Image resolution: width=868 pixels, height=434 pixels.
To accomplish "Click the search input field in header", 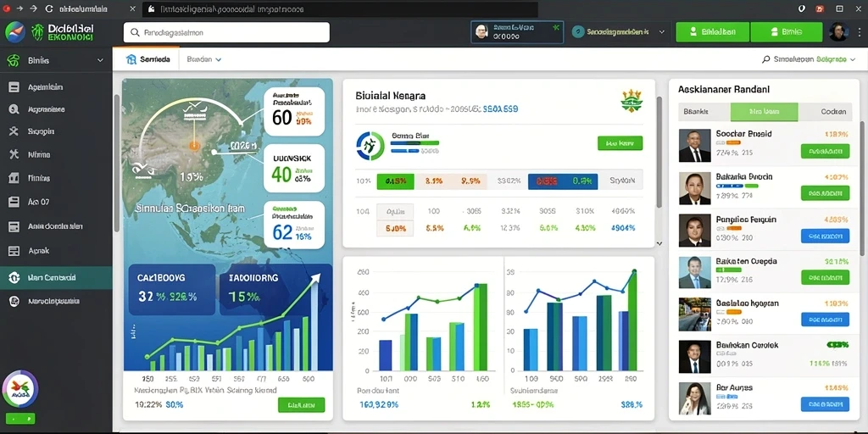I will (x=226, y=32).
